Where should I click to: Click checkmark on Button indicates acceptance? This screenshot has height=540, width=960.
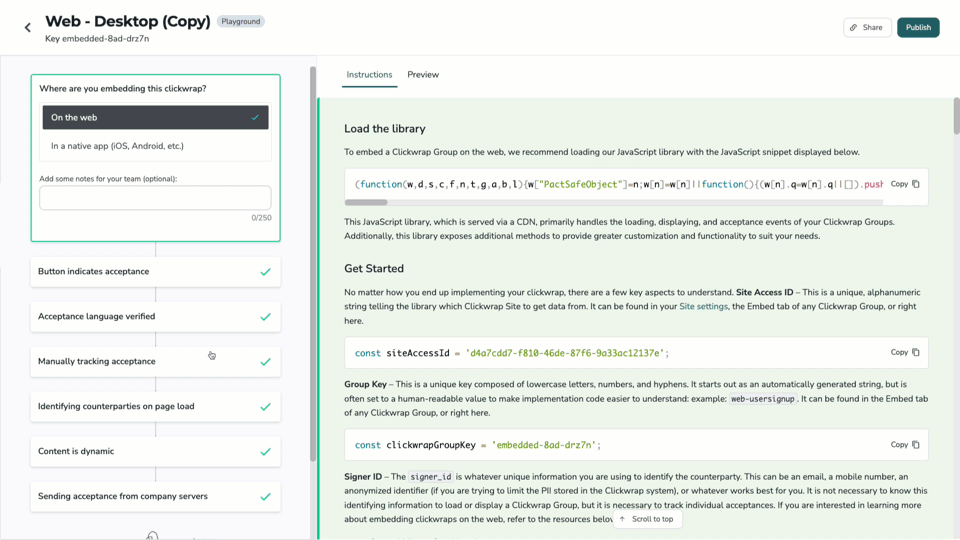coord(265,272)
